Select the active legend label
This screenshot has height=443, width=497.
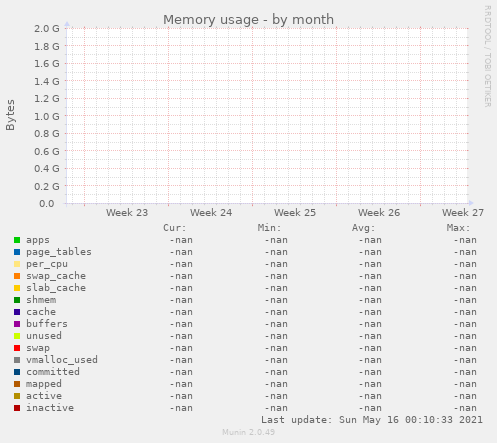pos(44,396)
